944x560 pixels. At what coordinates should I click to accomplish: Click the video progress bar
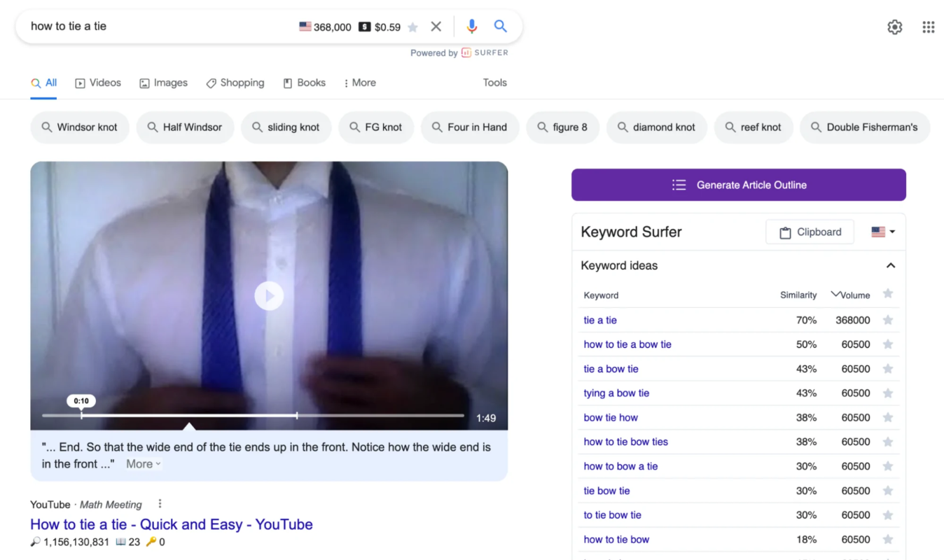[253, 415]
